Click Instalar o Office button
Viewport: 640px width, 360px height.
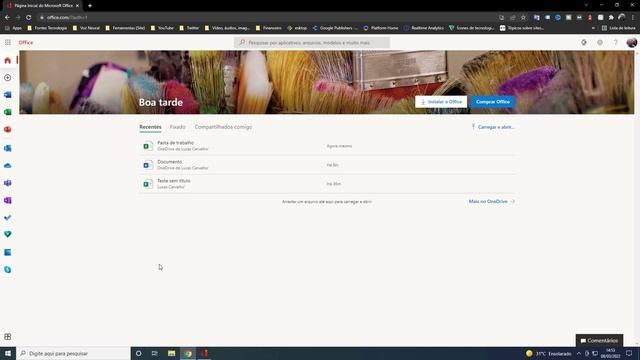(441, 102)
